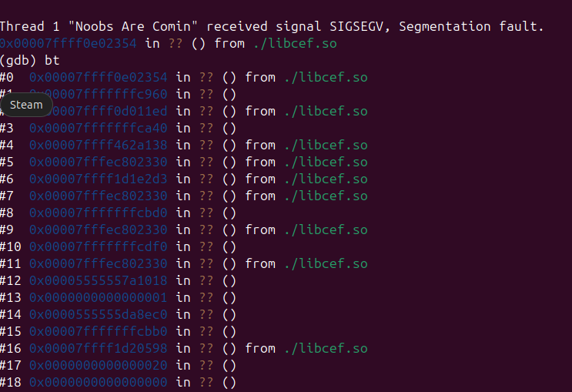
Task: Click the frame #7 number label
Action: coord(7,196)
